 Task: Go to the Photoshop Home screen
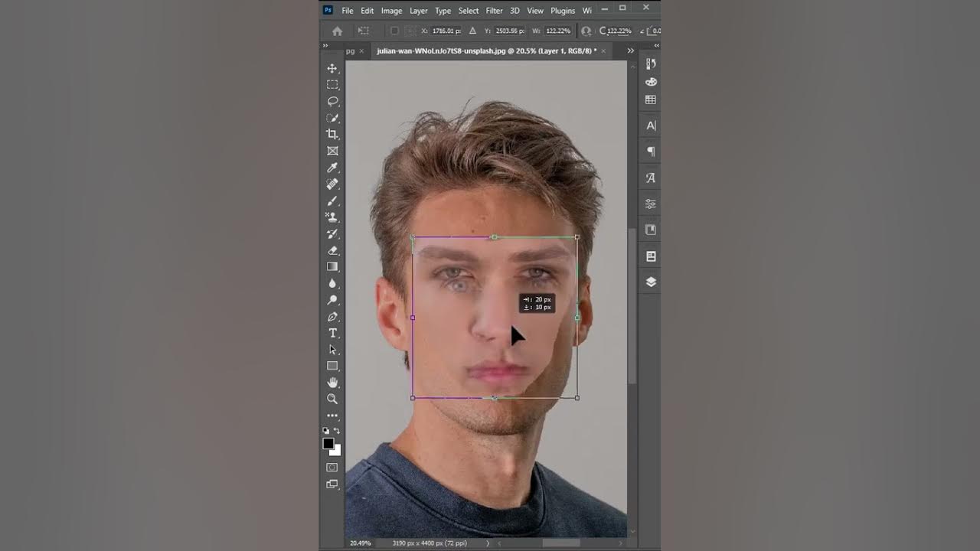pos(337,31)
